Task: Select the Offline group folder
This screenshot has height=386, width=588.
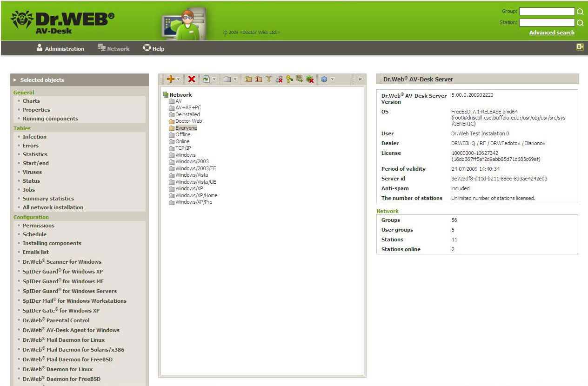Action: point(180,134)
